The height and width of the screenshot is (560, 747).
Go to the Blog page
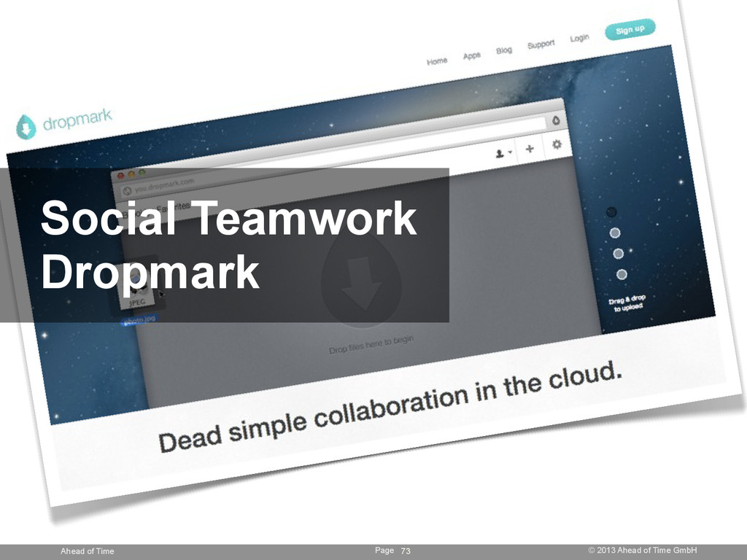pyautogui.click(x=504, y=50)
